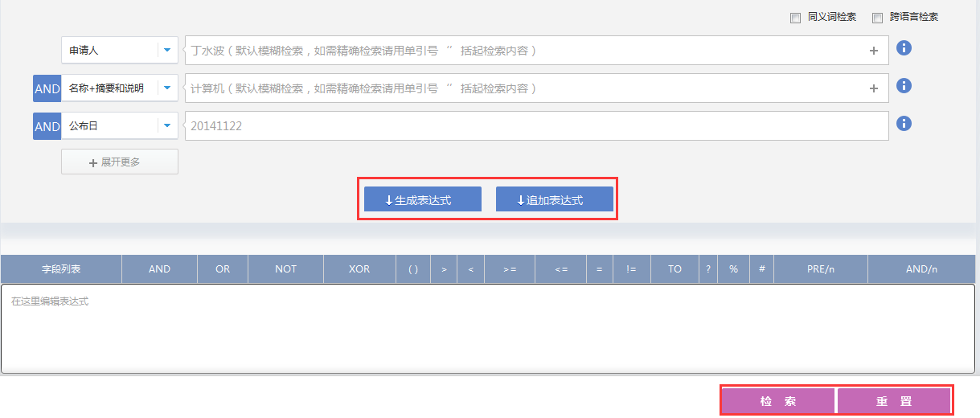The width and height of the screenshot is (980, 418).
Task: Toggle the AND operator before 名称+摘要和说明
Action: coord(47,88)
